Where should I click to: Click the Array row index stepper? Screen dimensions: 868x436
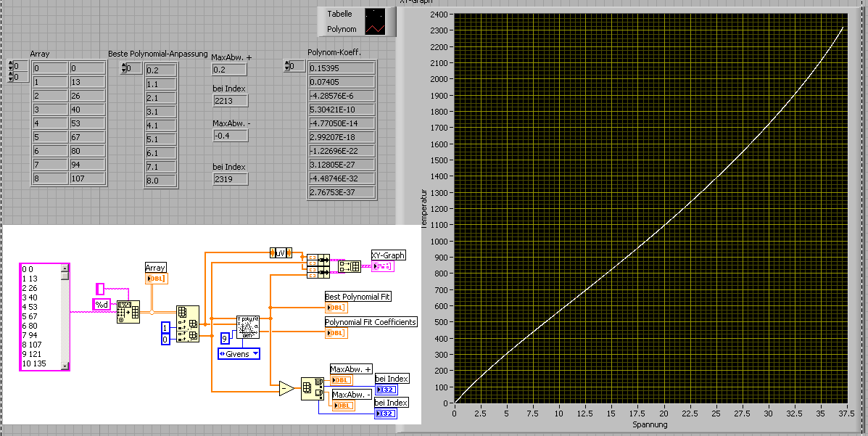11,65
